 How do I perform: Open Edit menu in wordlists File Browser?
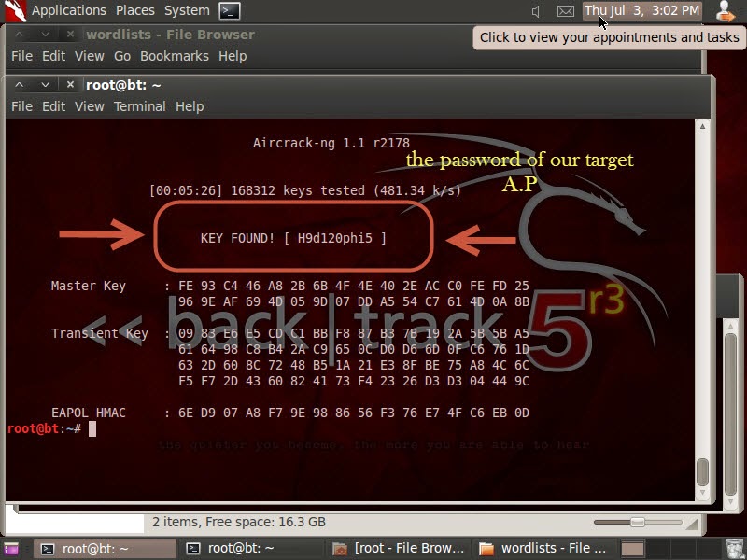point(53,56)
